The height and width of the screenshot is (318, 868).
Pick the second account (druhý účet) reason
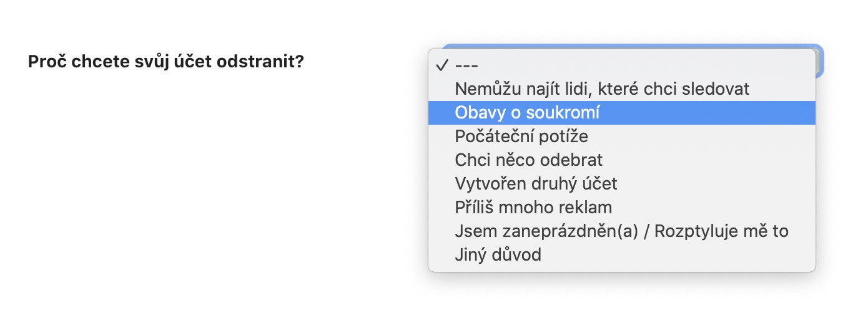point(536,184)
